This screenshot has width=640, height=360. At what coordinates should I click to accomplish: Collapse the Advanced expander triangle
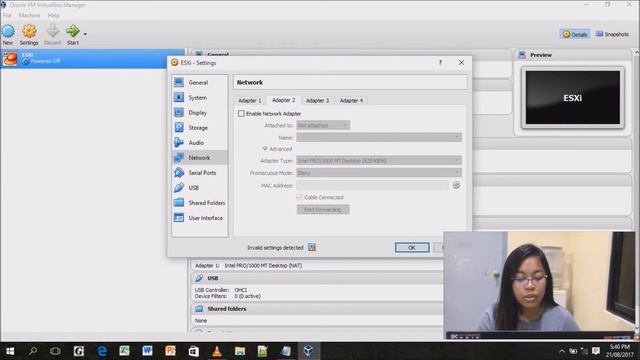tap(265, 149)
